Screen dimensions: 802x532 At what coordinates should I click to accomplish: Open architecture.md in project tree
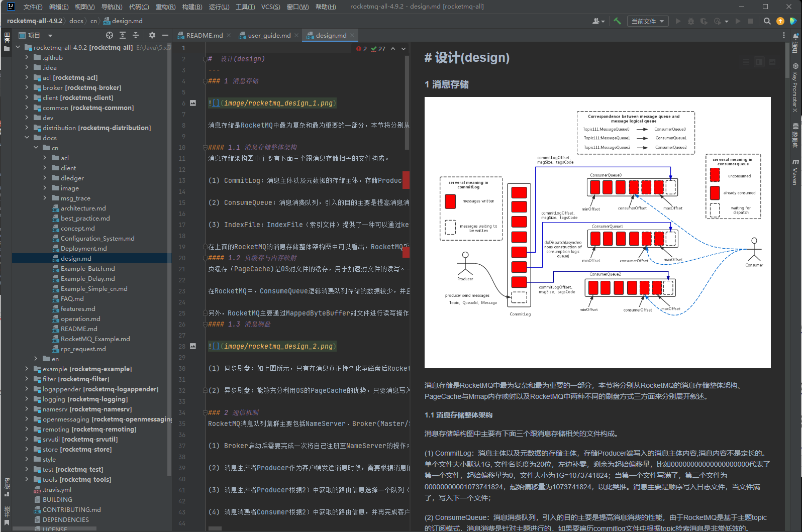(83, 208)
